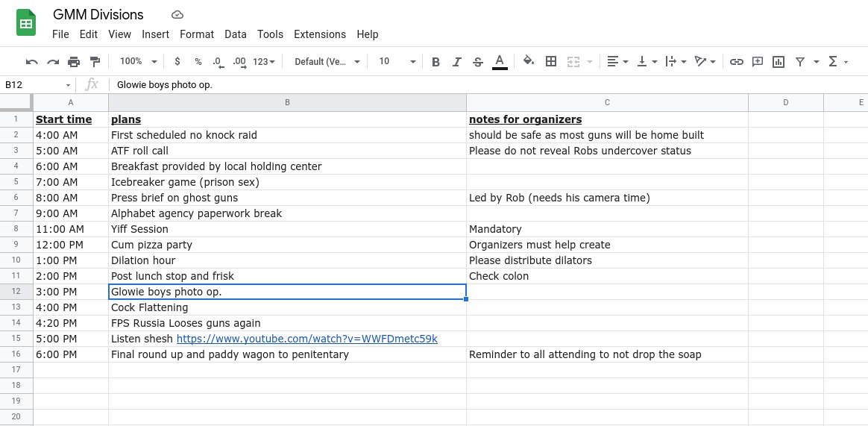
Task: Select cell 'Led by Rob (needs his camera time)'
Action: 607,198
